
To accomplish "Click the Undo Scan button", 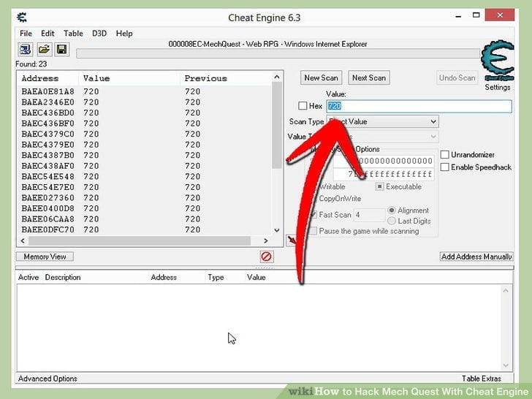I will [457, 77].
